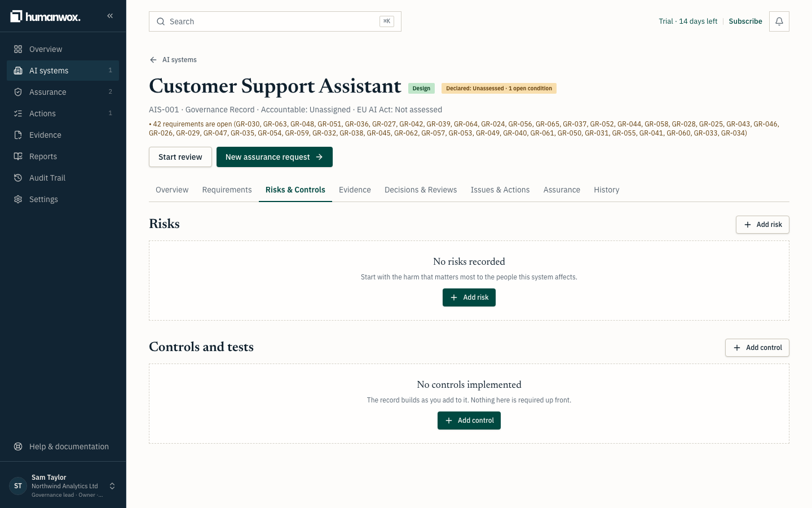
Task: Create a New assurance request
Action: 275,157
